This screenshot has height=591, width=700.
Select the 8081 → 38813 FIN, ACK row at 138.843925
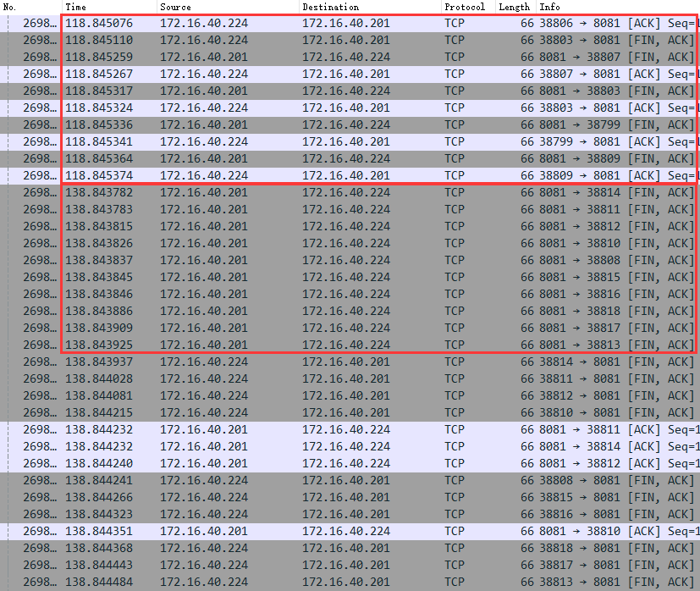pos(350,345)
